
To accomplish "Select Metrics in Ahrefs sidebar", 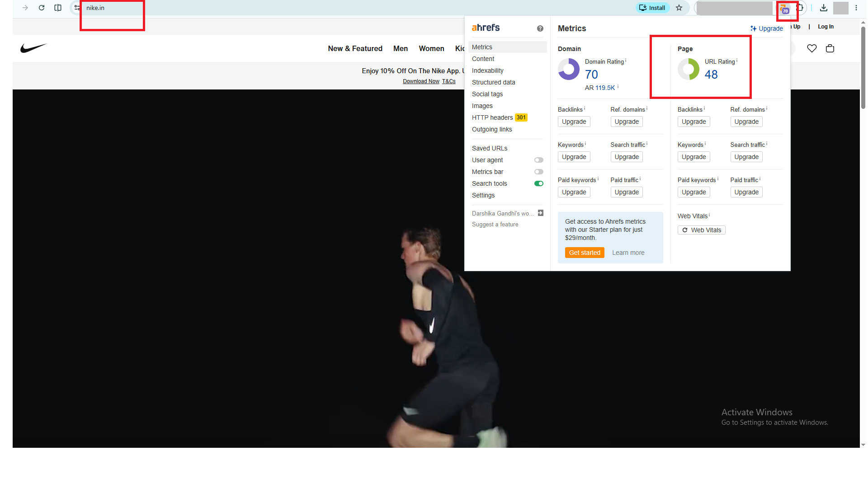I will point(508,47).
